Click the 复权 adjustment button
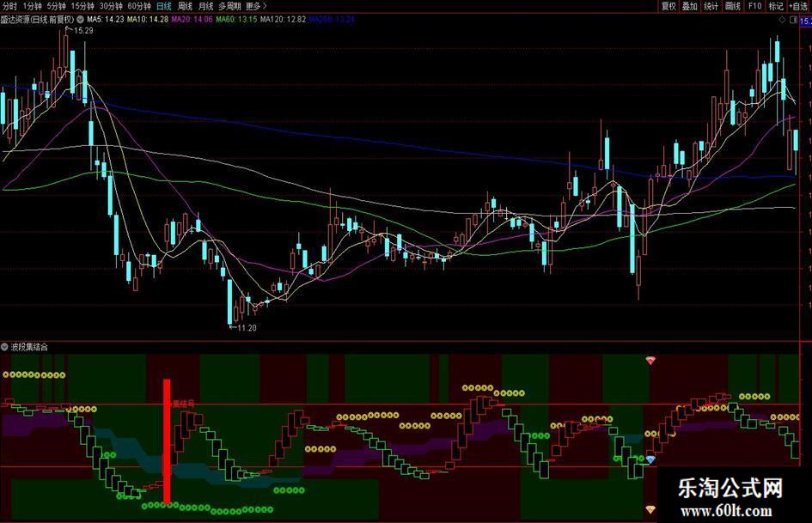812x523 pixels. coord(669,6)
